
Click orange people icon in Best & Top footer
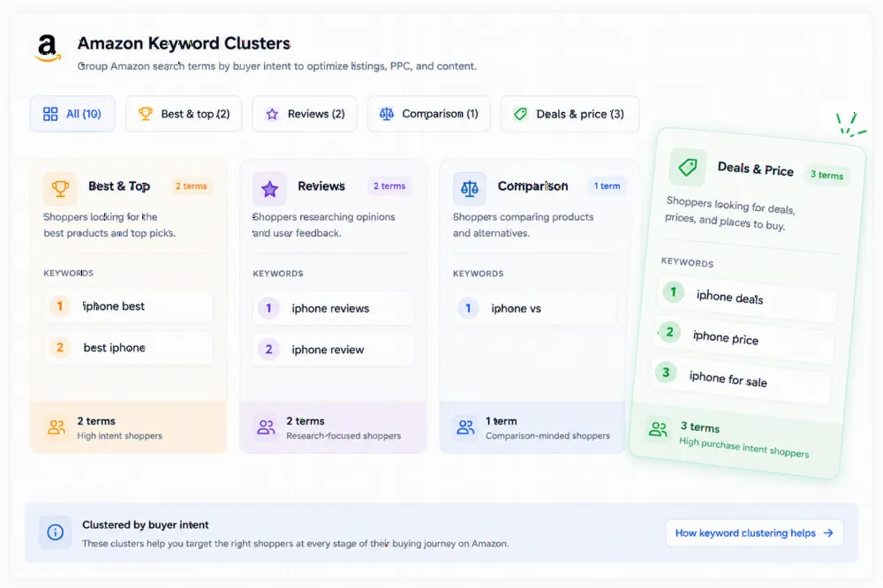[x=57, y=427]
